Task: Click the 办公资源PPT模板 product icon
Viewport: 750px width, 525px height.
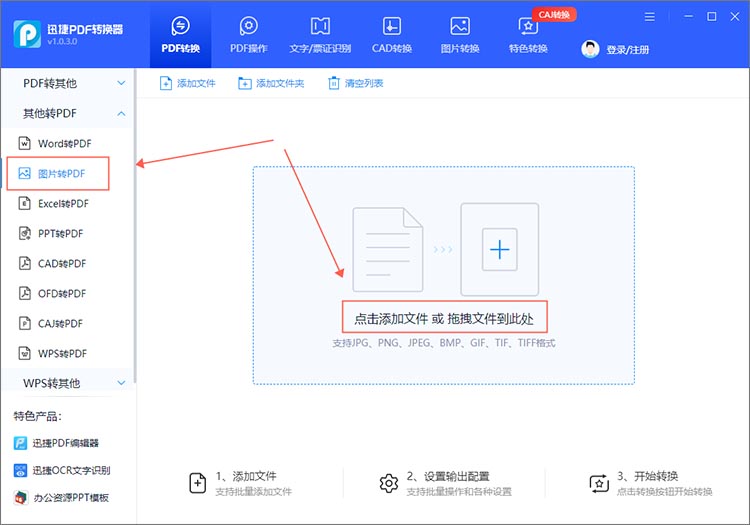Action: pyautogui.click(x=21, y=498)
